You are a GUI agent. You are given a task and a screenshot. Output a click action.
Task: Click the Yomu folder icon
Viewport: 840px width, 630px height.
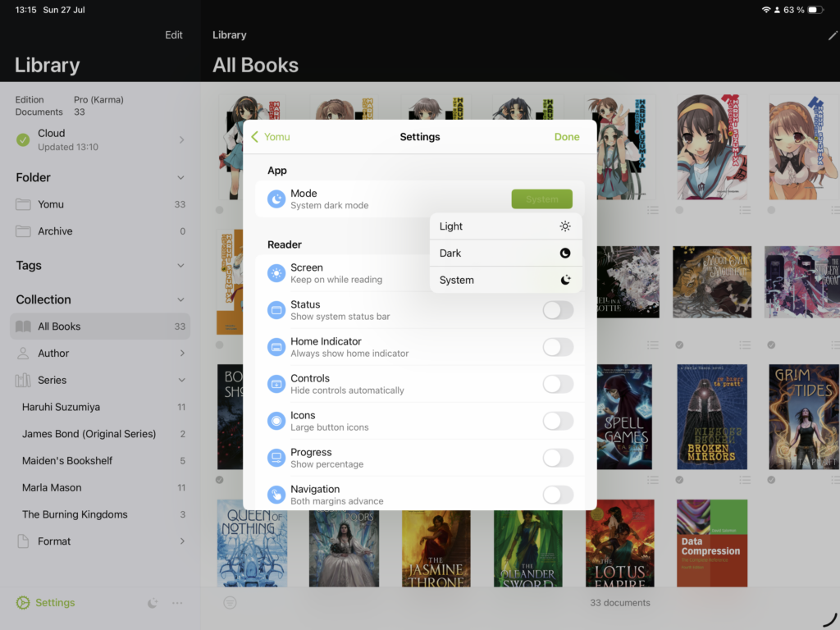tap(23, 204)
